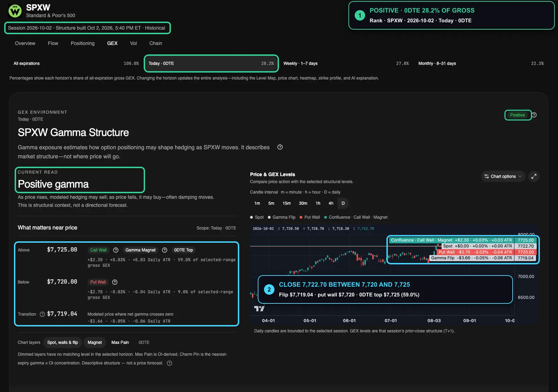Screen dimensions: 558x392
Task: Open the Flow tab
Action: (53, 43)
